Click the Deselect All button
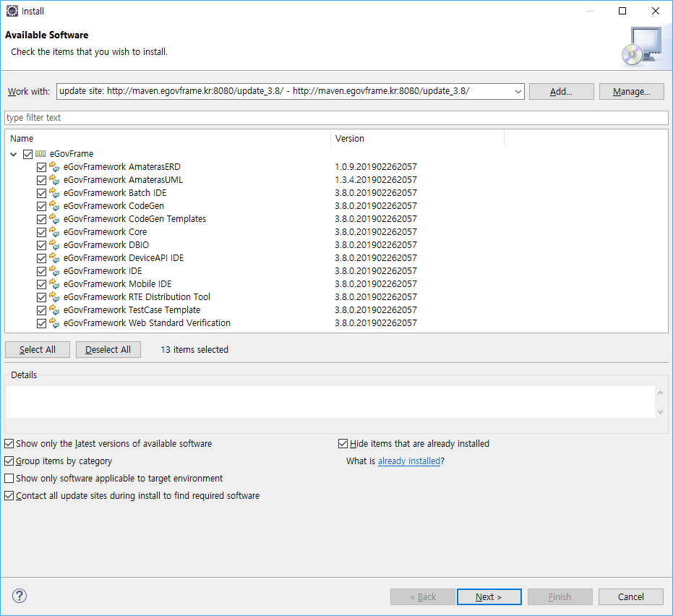Viewport: 673px width, 616px height. point(108,350)
